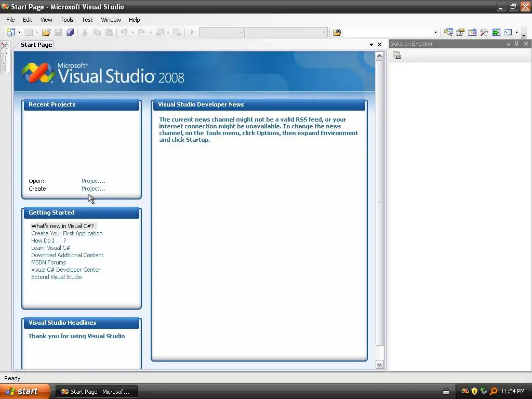The height and width of the screenshot is (399, 532).
Task: Click inside the Find text box
Action: point(388,32)
